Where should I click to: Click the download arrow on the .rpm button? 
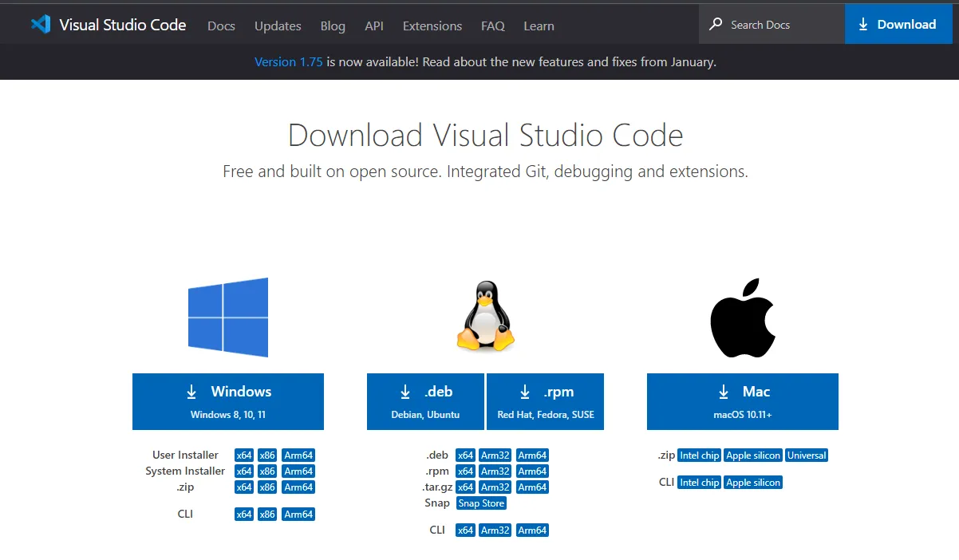pyautogui.click(x=524, y=392)
